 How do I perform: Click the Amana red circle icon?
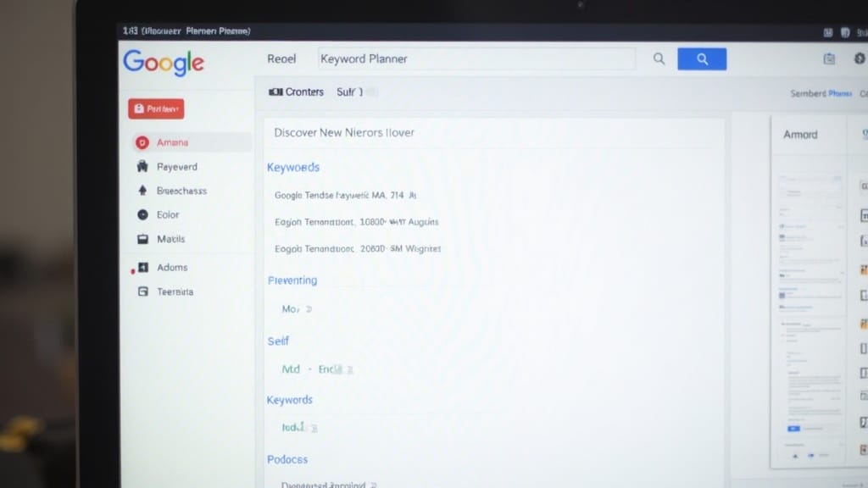click(142, 142)
